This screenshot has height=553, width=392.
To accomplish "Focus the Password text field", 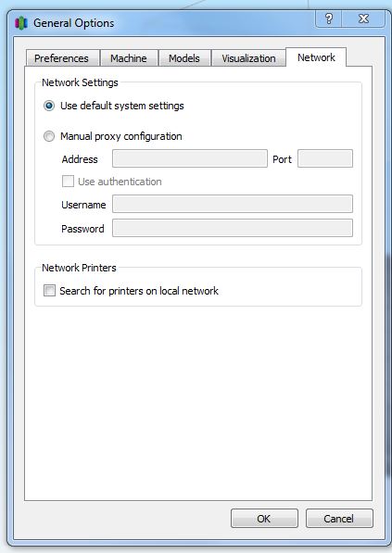I will 233,228.
